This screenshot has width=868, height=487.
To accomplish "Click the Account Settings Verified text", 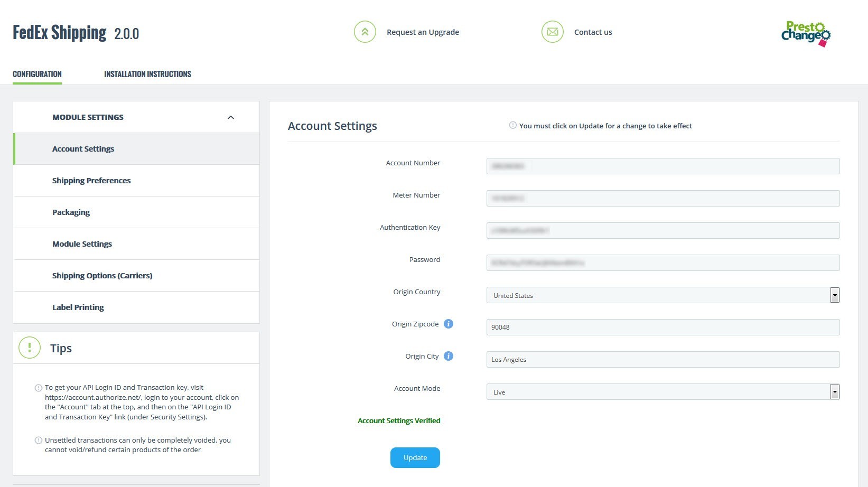I will [399, 421].
